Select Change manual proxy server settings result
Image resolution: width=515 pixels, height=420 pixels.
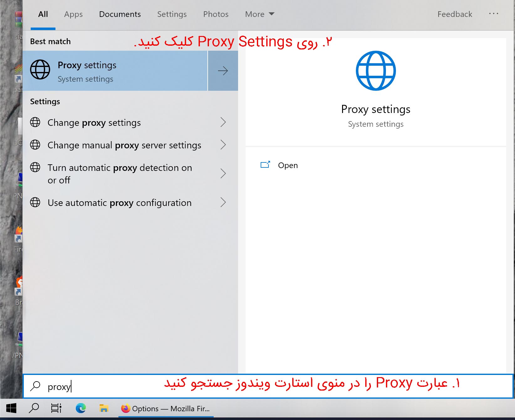(124, 145)
